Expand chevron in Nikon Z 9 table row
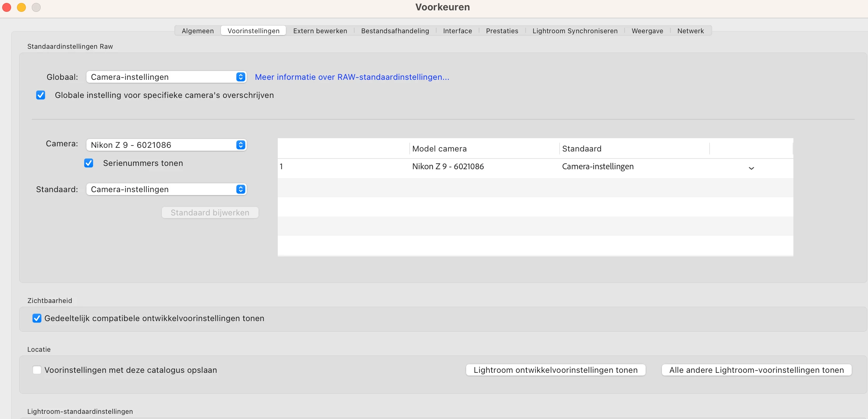868x419 pixels. pyautogui.click(x=751, y=168)
